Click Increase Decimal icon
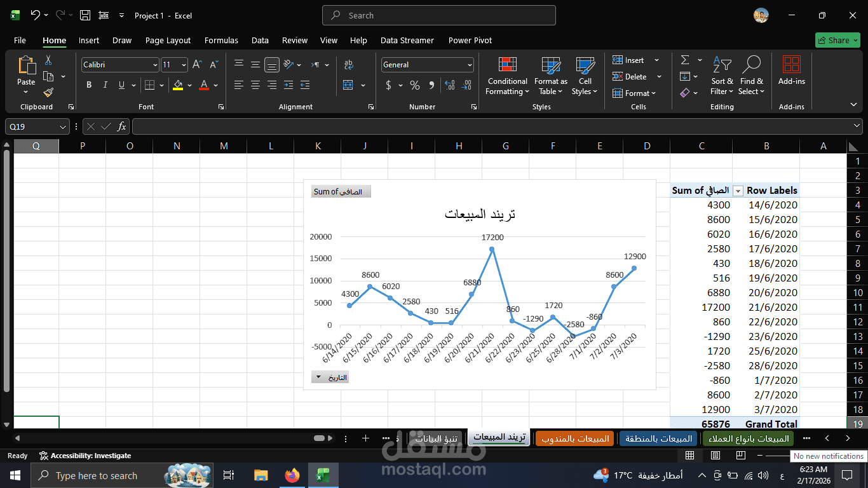Image resolution: width=868 pixels, height=488 pixels. (450, 85)
